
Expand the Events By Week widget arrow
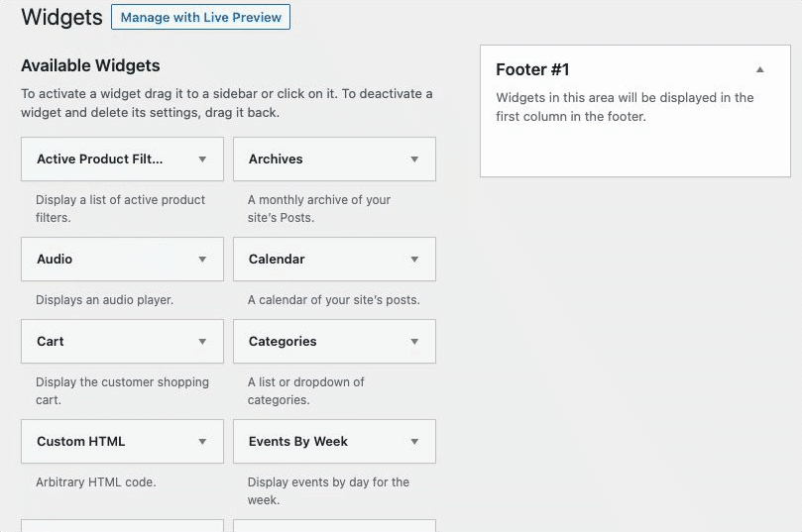click(x=414, y=442)
